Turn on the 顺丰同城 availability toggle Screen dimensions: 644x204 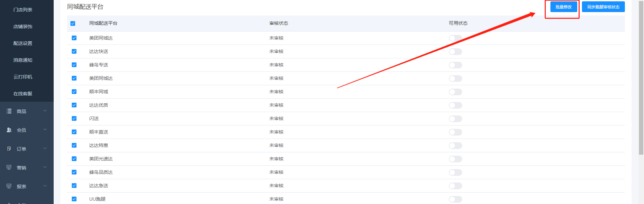[455, 92]
